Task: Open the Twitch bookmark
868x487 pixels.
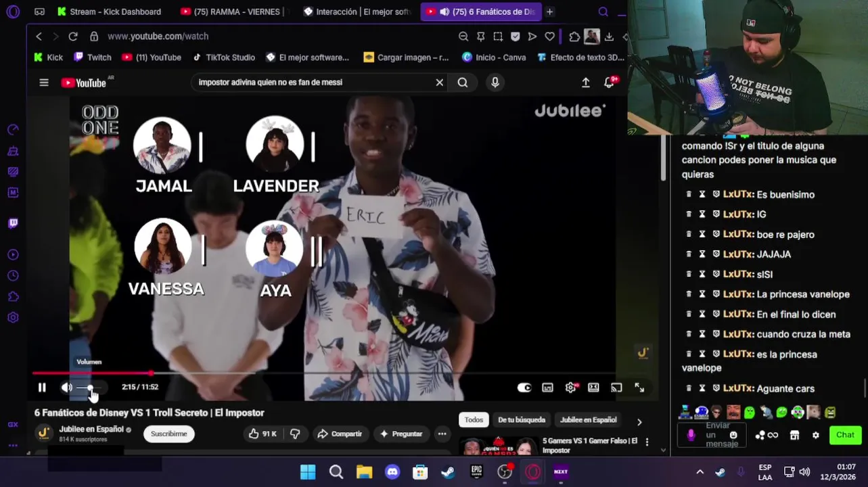Action: [x=93, y=57]
